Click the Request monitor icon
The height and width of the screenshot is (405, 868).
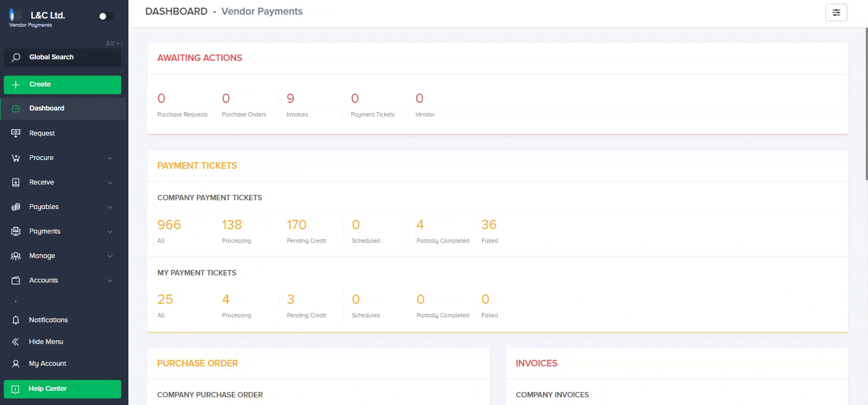(16, 133)
